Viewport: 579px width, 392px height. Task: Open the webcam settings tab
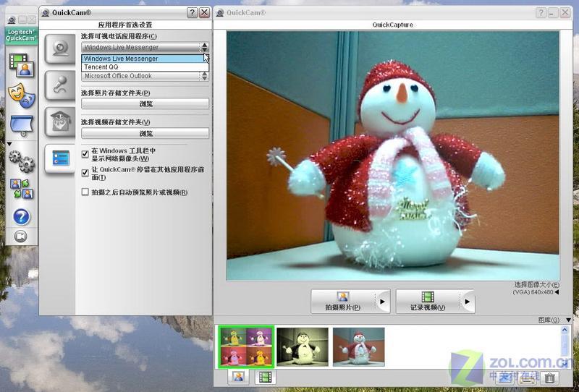(x=60, y=48)
